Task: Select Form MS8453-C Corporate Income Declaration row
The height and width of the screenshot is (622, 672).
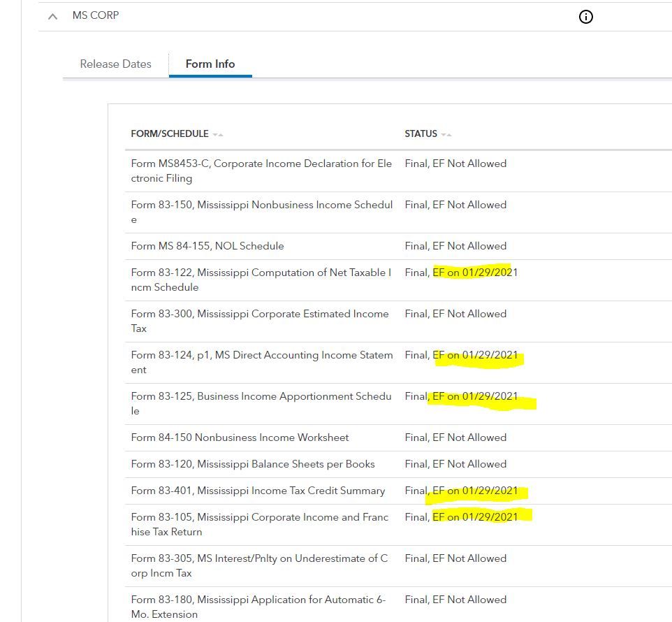Action: click(261, 171)
